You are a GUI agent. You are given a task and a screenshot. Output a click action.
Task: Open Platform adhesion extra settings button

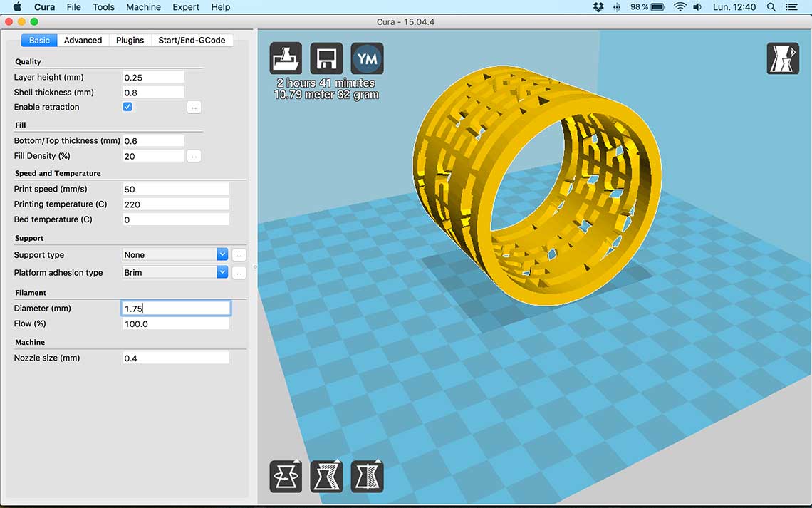(239, 272)
